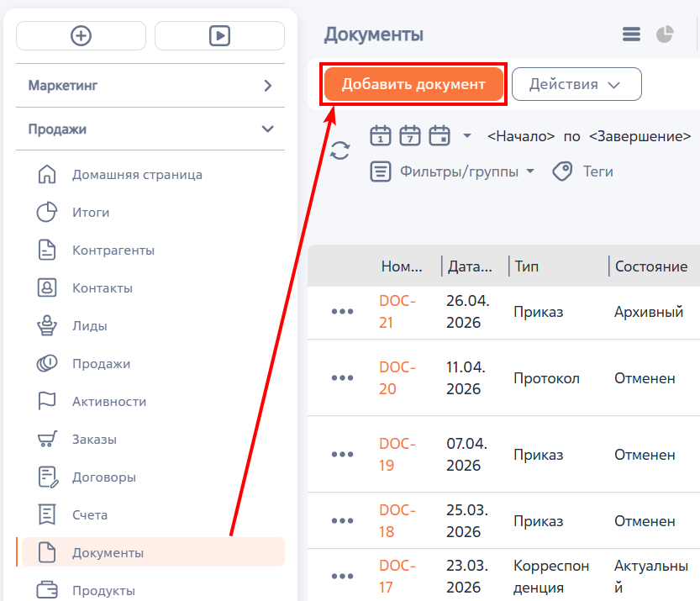Click the page icon beside Документы
Image resolution: width=700 pixels, height=601 pixels.
pyautogui.click(x=47, y=552)
